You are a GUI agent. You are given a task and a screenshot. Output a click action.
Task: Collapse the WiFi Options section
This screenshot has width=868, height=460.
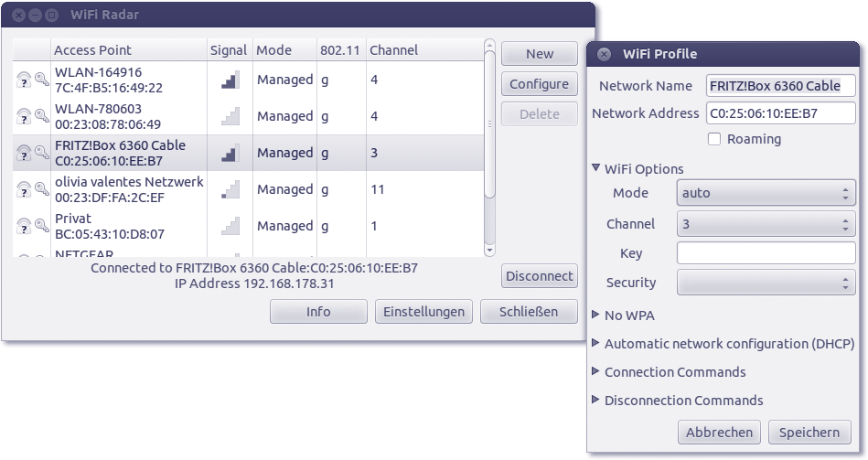[597, 168]
